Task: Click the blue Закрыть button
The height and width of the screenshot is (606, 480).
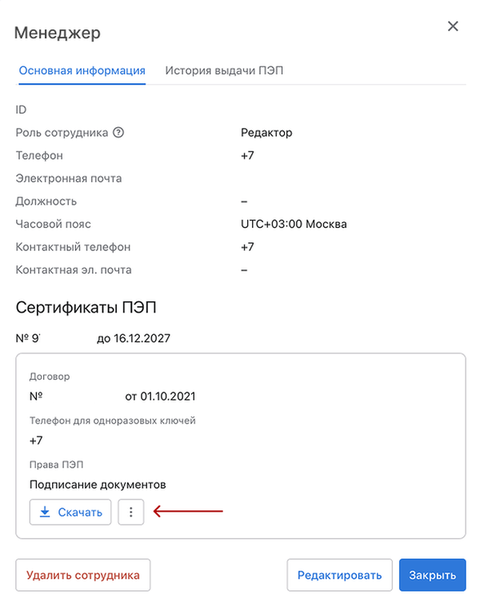Action: (432, 575)
